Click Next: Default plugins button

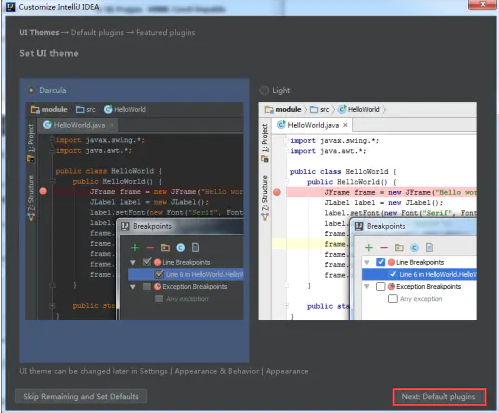click(x=439, y=397)
